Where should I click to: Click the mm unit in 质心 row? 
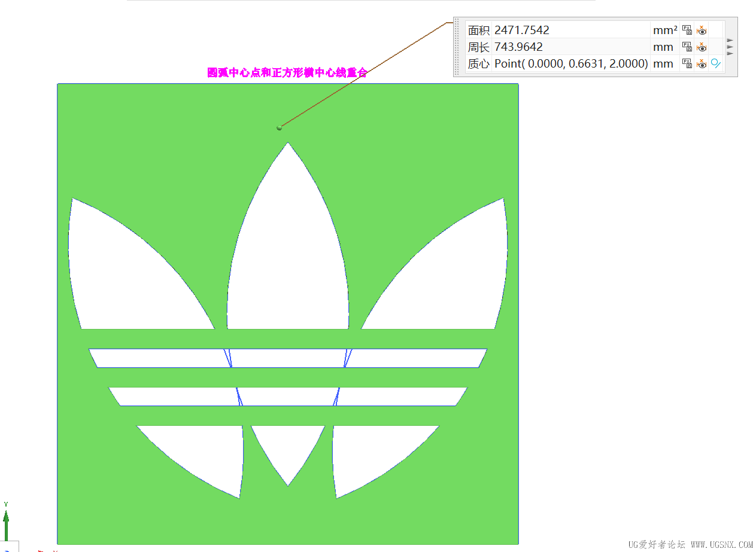(x=663, y=63)
